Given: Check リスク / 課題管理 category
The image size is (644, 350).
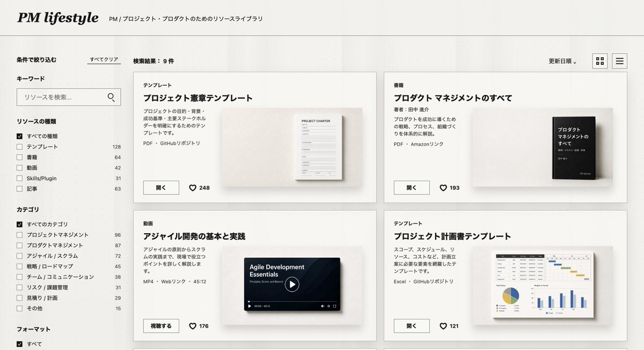Looking at the screenshot, I should point(20,287).
